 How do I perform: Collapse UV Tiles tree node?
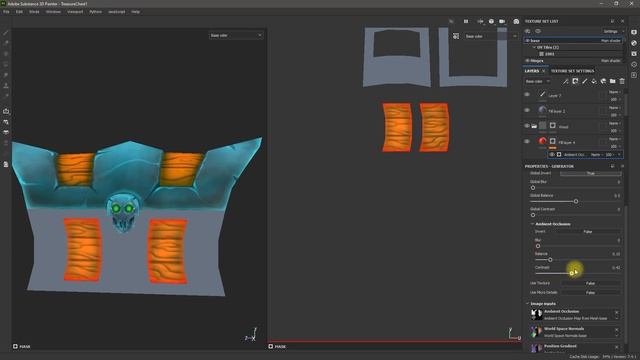[534, 47]
